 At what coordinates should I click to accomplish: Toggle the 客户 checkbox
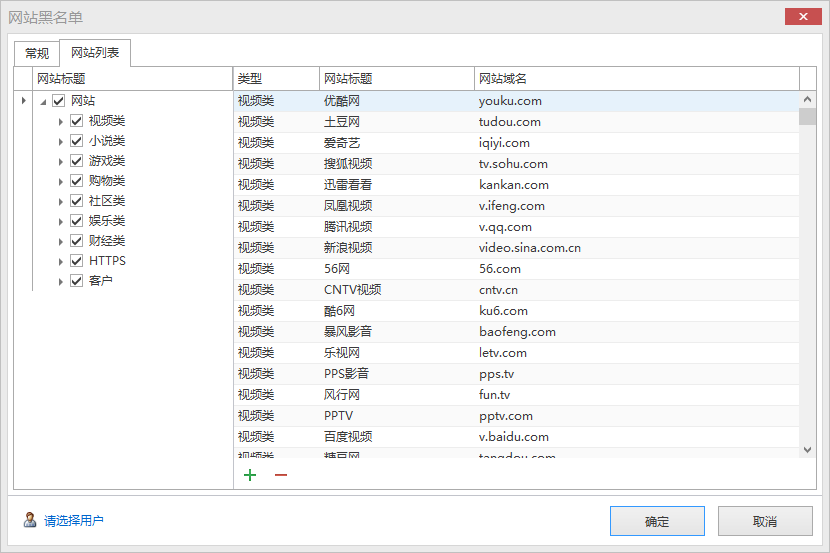click(x=76, y=281)
